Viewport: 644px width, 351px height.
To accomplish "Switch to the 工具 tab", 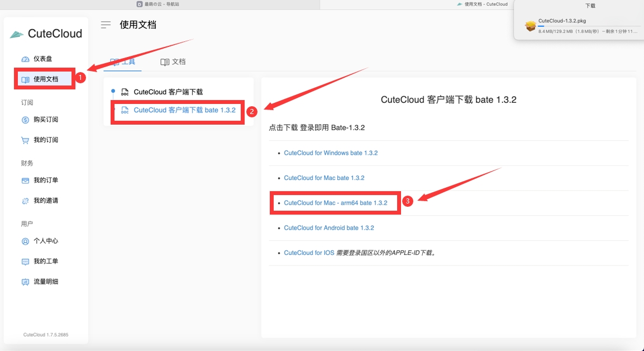I will point(123,61).
